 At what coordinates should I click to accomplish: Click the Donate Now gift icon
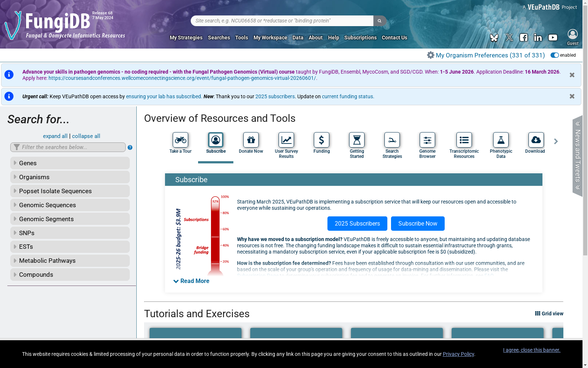[x=251, y=140]
